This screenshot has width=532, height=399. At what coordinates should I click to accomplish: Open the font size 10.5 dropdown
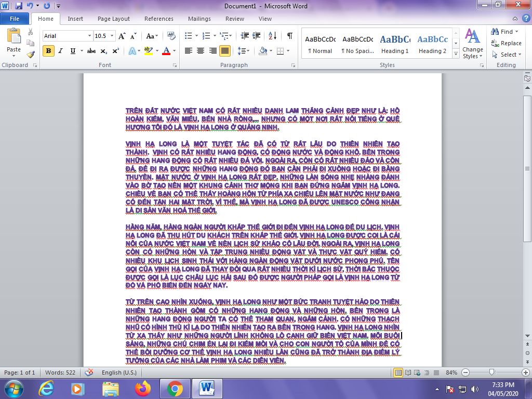click(112, 36)
